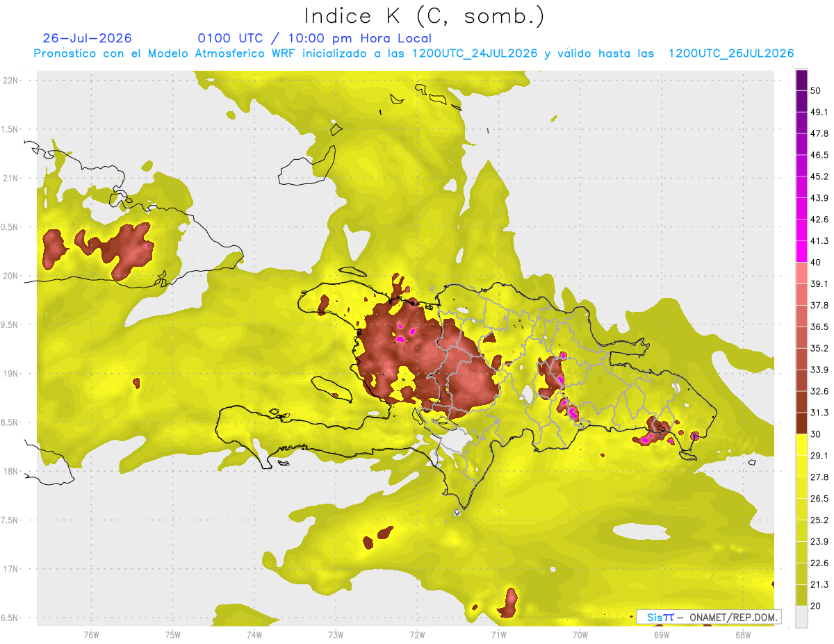Click the "21.3" colorbar label
This screenshot has width=834, height=644.
tap(819, 584)
